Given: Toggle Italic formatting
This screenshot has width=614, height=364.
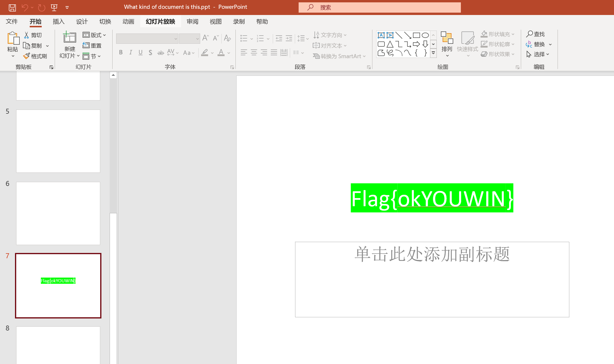Looking at the screenshot, I should (131, 53).
